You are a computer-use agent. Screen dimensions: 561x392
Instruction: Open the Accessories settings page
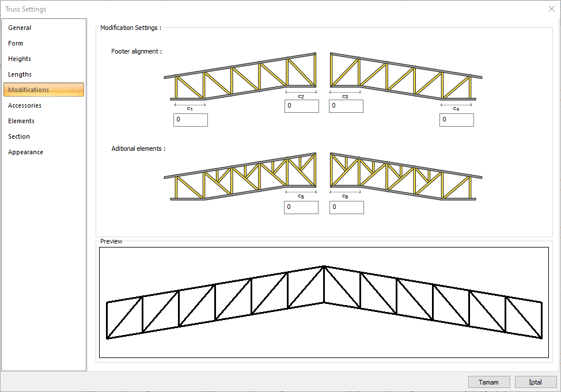[x=25, y=105]
